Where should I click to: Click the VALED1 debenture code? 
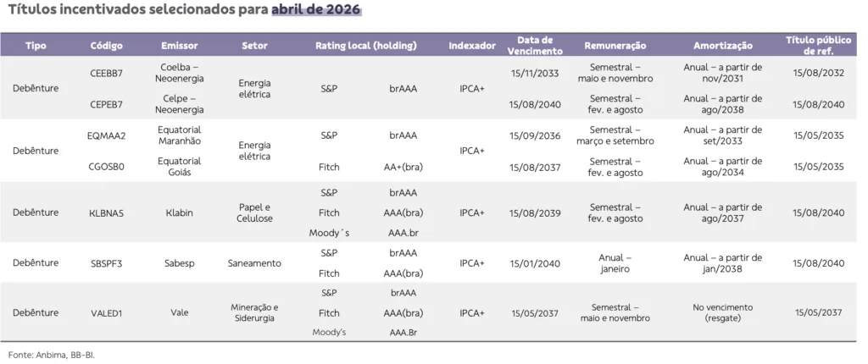[106, 313]
